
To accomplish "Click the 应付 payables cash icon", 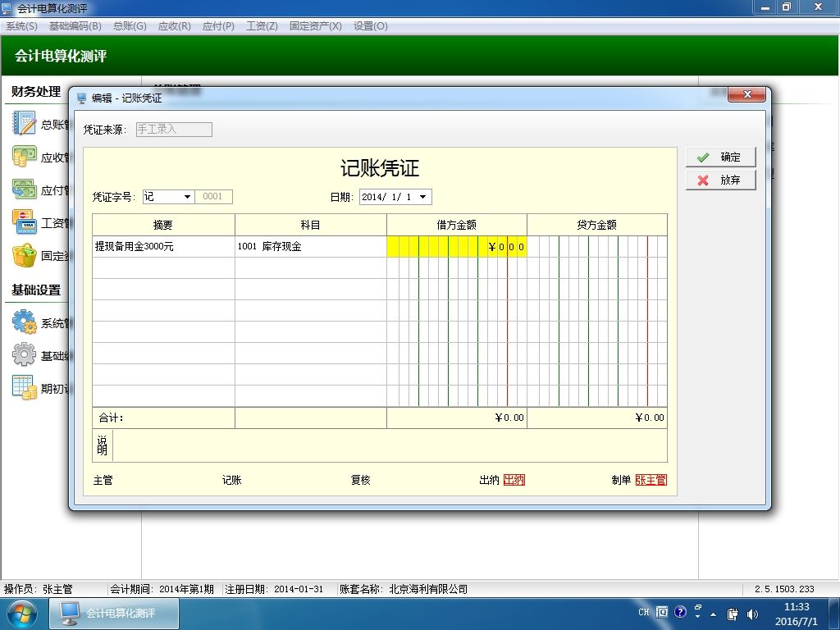I will coord(24,189).
